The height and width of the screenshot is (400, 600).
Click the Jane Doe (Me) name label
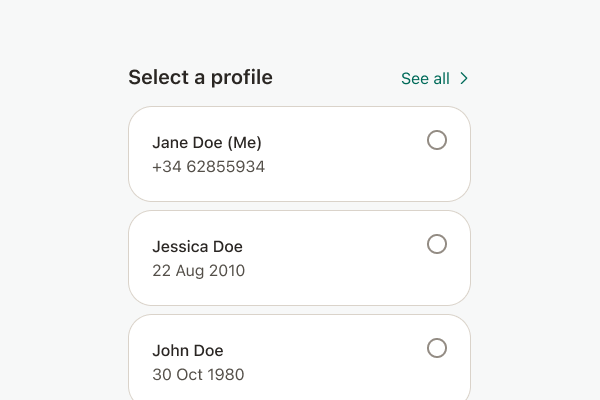207,143
